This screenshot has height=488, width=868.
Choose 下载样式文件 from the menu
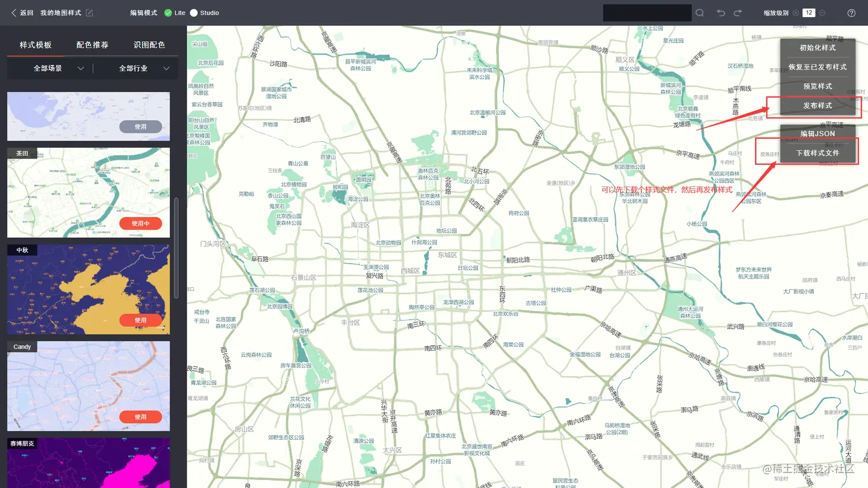coord(817,153)
